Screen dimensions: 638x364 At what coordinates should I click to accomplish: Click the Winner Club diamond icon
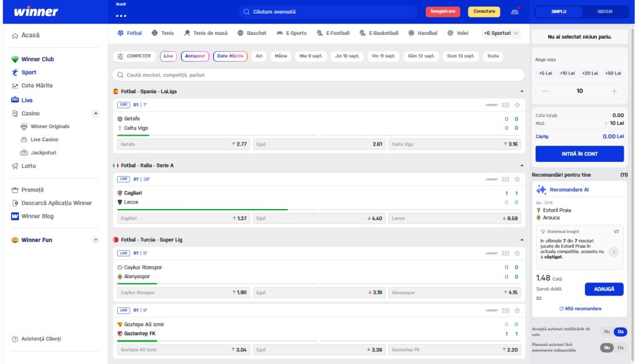pos(15,59)
